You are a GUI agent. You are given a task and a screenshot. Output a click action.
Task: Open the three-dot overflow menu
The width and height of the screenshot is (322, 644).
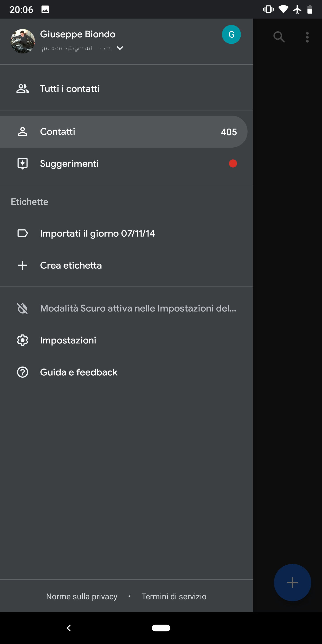click(307, 37)
